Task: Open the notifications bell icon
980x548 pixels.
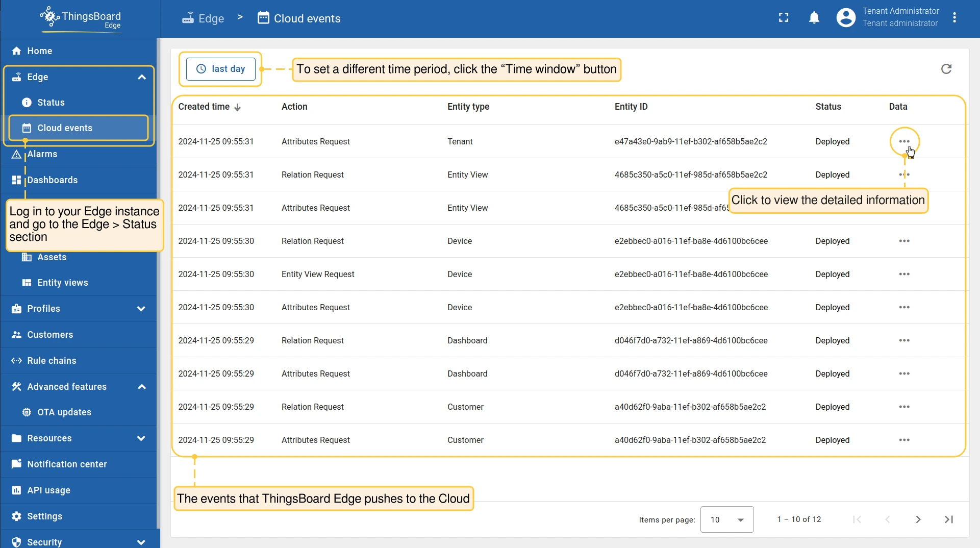Action: click(814, 18)
